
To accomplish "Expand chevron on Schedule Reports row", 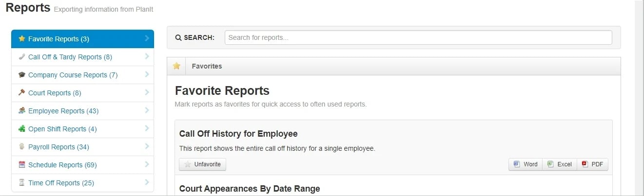I will tap(147, 164).
